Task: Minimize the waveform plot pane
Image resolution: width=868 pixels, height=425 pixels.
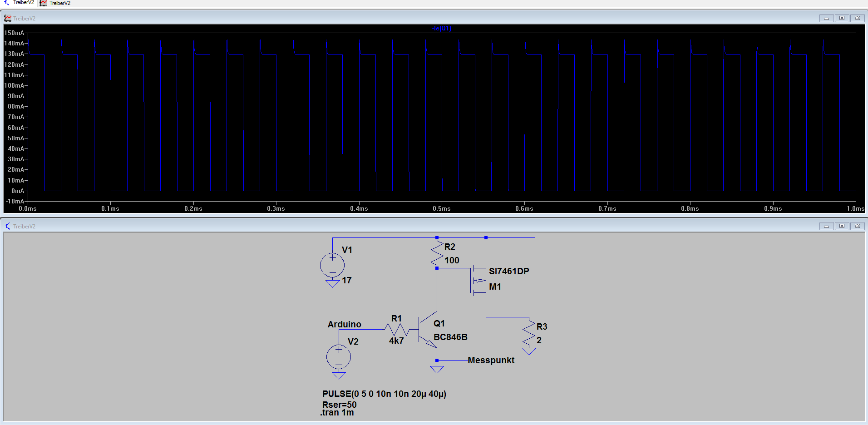Action: click(826, 18)
